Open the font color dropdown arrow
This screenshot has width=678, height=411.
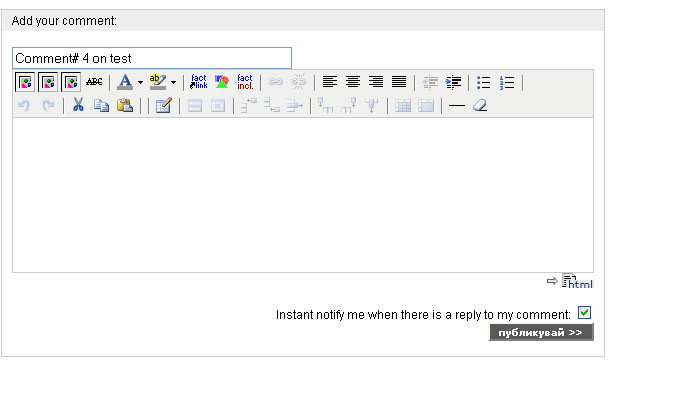tap(140, 82)
